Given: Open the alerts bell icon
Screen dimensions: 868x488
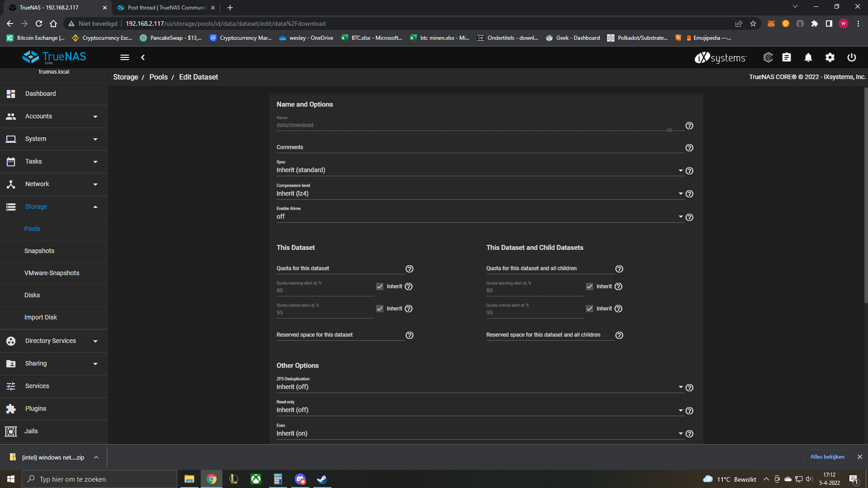Looking at the screenshot, I should 808,57.
